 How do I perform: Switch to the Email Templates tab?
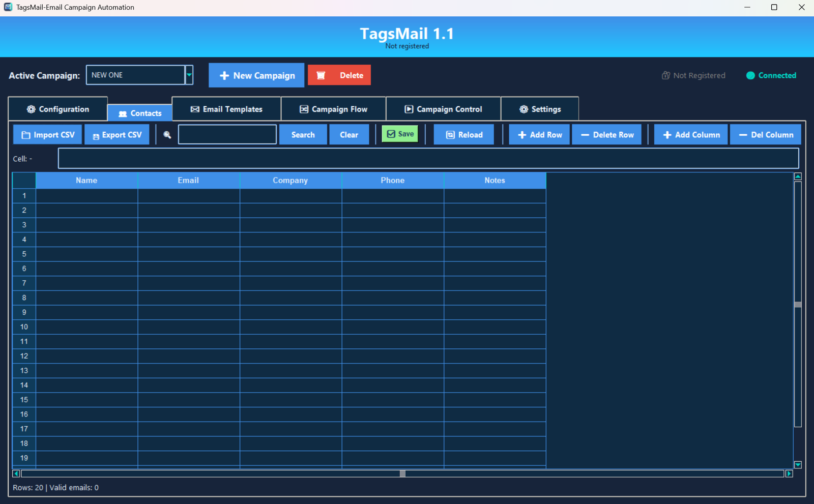226,109
